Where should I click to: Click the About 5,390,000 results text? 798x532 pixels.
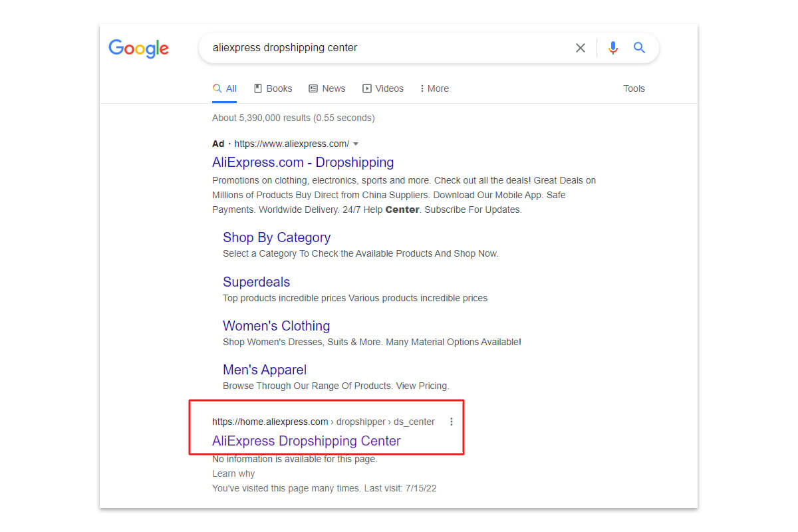293,118
